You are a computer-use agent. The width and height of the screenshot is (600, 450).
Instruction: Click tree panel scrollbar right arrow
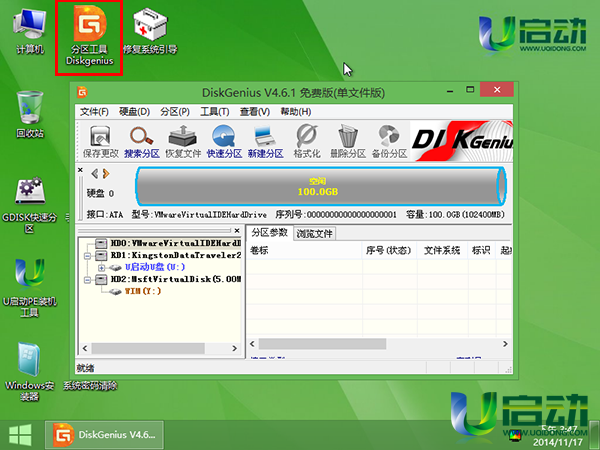point(235,348)
